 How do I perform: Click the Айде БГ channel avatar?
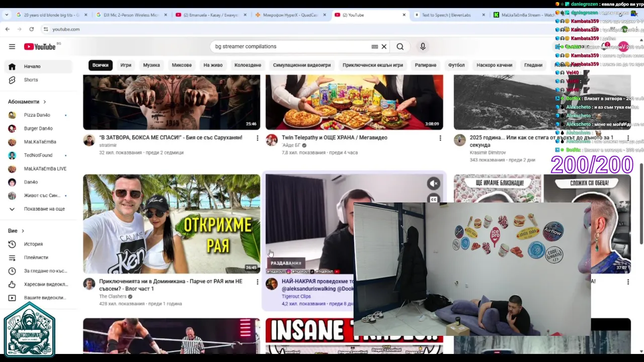[272, 140]
